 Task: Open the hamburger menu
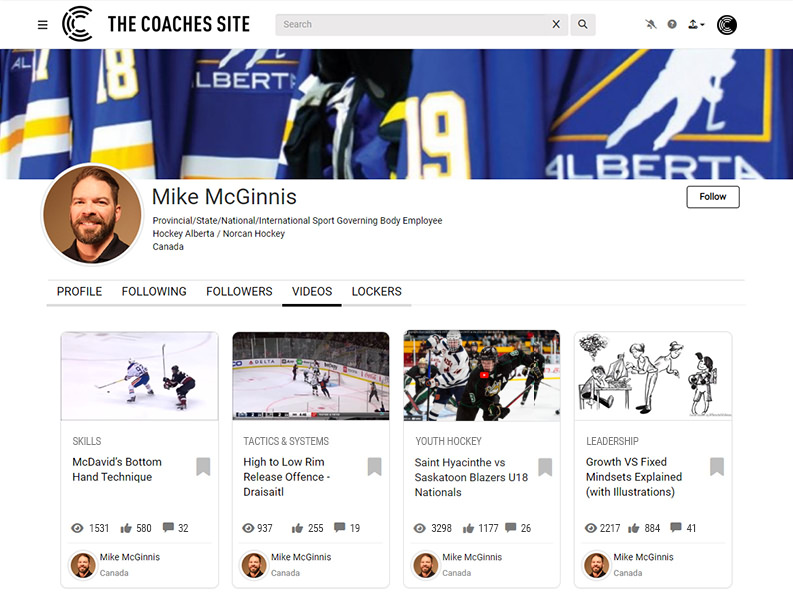pyautogui.click(x=42, y=25)
